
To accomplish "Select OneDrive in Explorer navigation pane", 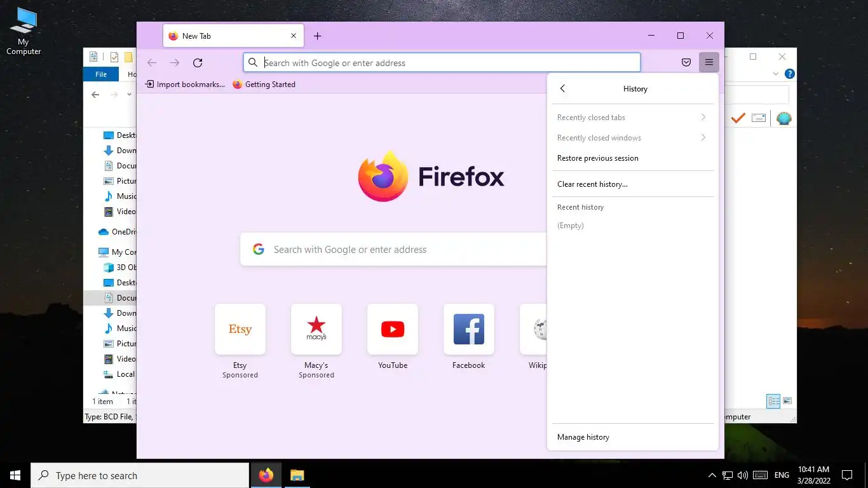I will tap(116, 232).
